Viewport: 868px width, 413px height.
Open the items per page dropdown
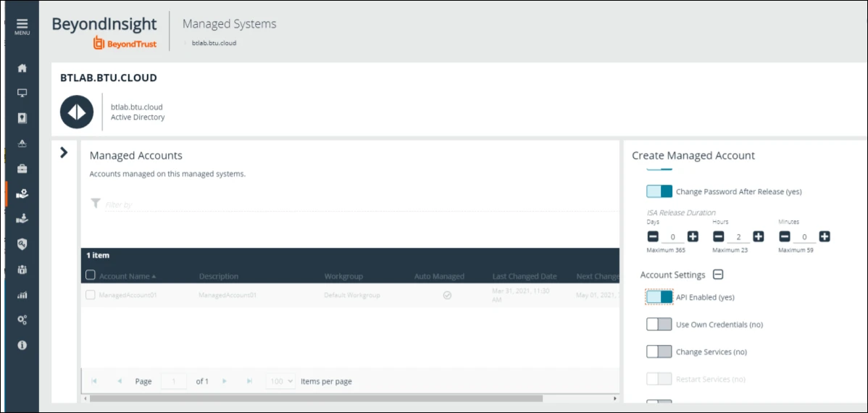coord(280,381)
